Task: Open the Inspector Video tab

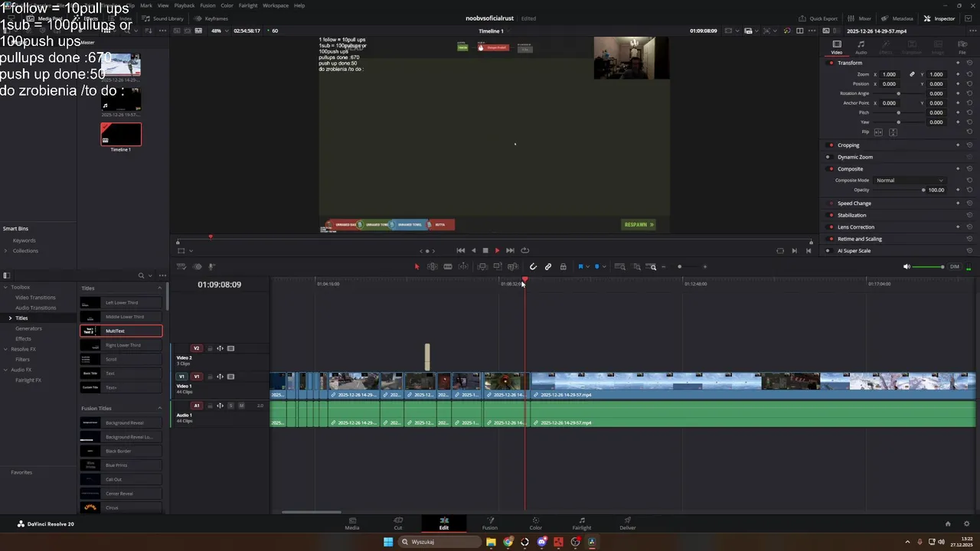Action: 837,47
